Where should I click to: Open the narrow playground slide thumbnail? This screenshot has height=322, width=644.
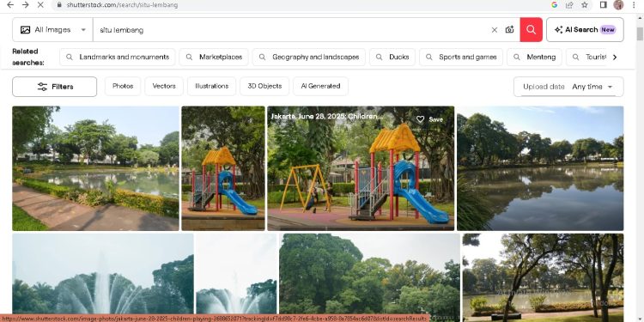[223, 168]
